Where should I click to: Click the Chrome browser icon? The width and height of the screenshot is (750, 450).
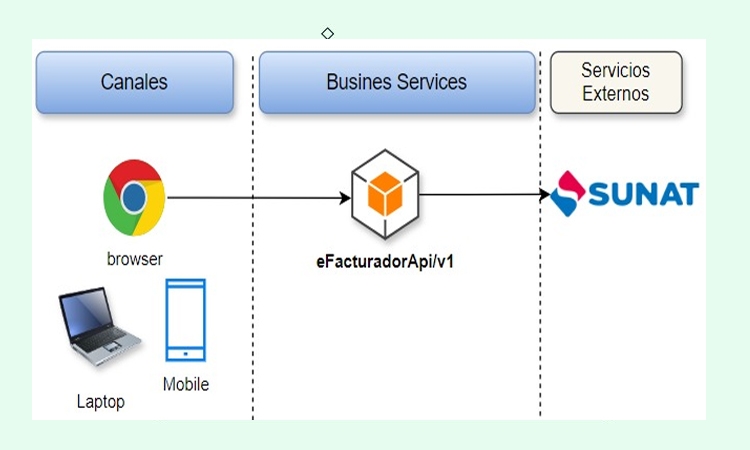pos(134,198)
